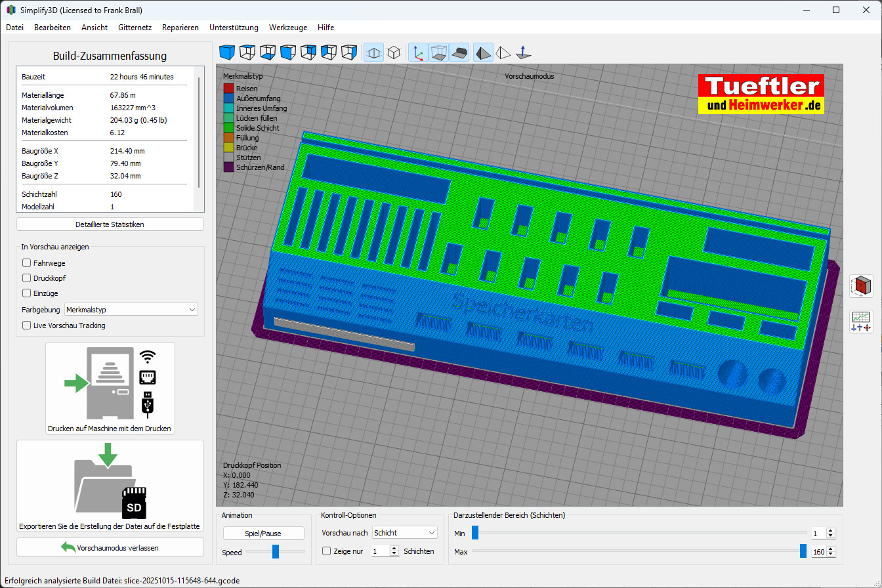Open the Farbgebung Merkmalstyp dropdown

tap(131, 310)
